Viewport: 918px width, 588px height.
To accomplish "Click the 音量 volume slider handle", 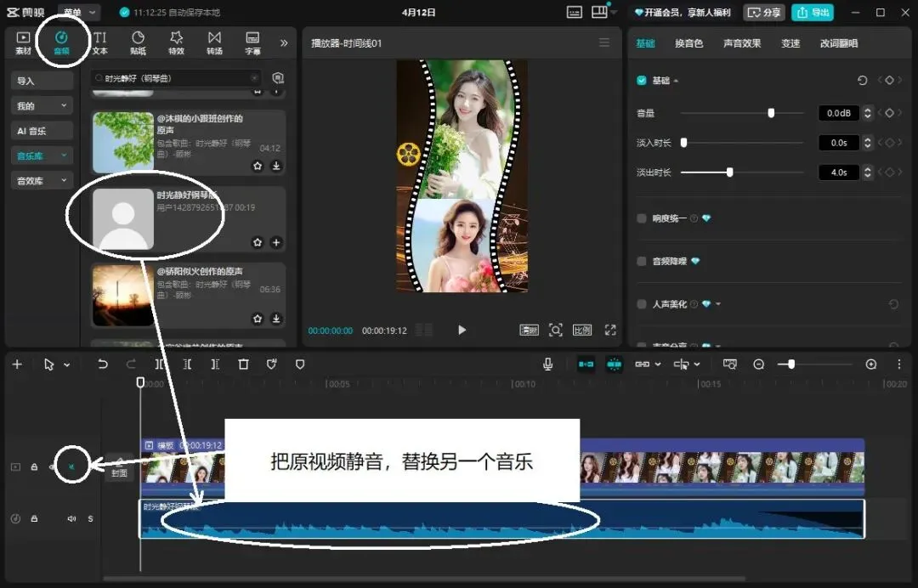I will 771,113.
